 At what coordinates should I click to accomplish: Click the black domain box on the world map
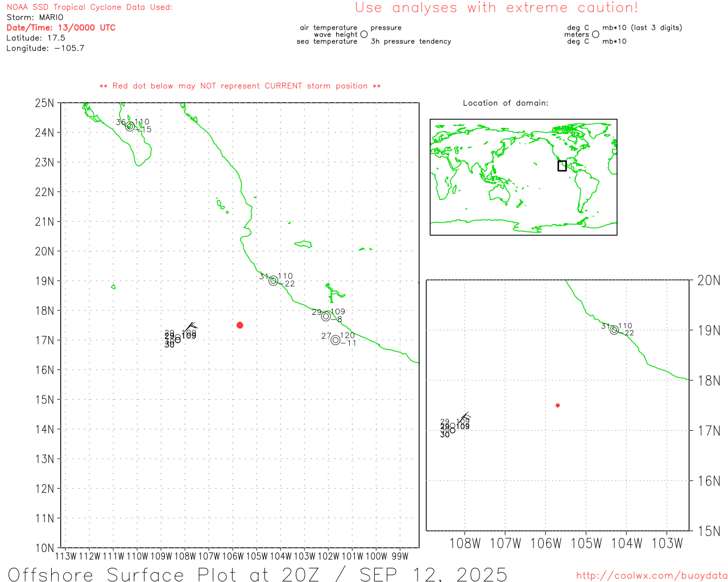pos(562,166)
